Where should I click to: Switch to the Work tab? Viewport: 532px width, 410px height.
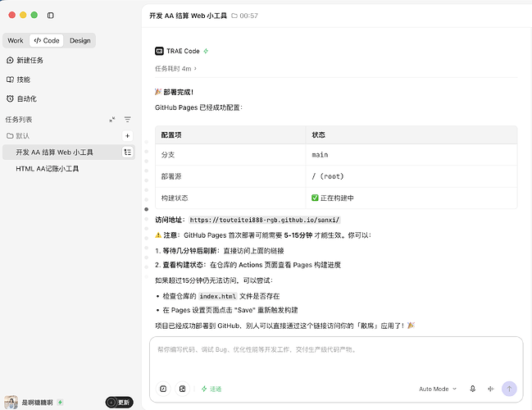coord(16,40)
